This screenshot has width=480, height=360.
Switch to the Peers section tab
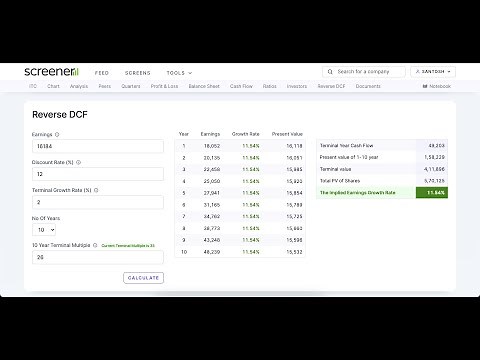click(105, 86)
